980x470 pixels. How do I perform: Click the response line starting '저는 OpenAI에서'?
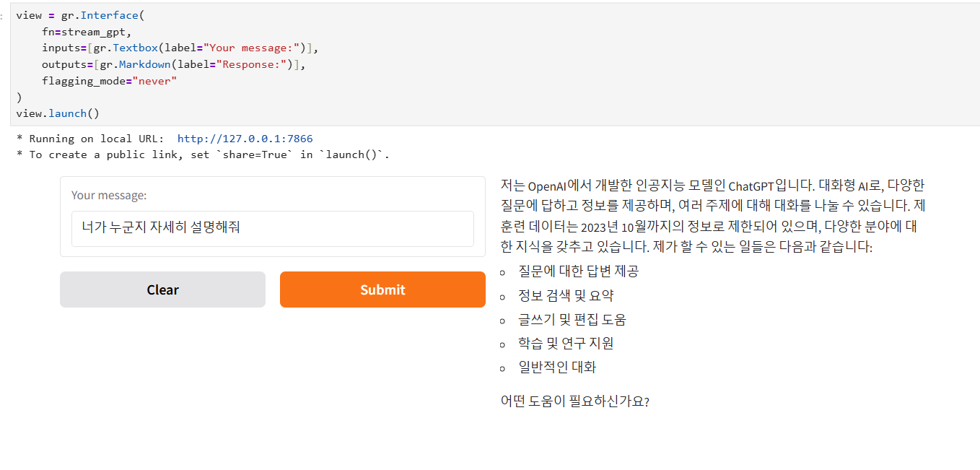click(712, 185)
